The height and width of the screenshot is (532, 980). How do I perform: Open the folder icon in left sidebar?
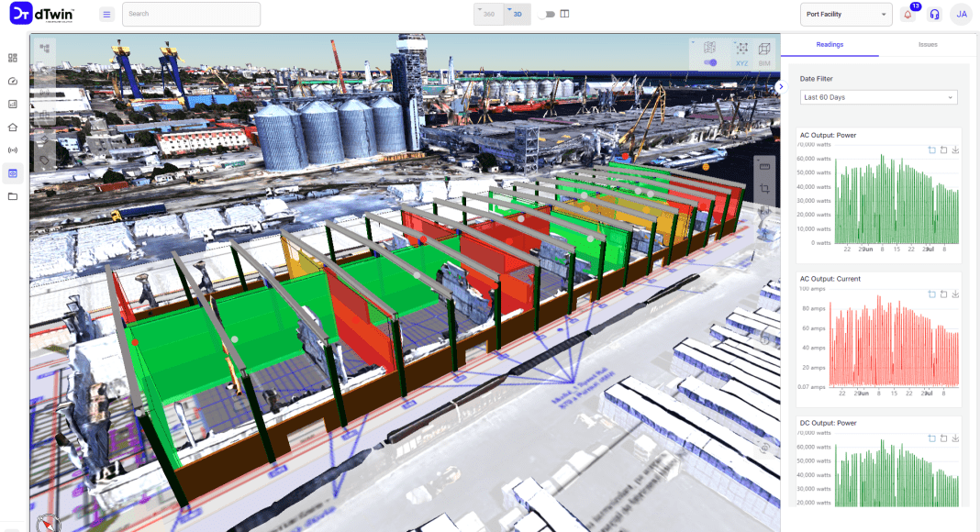click(x=13, y=196)
